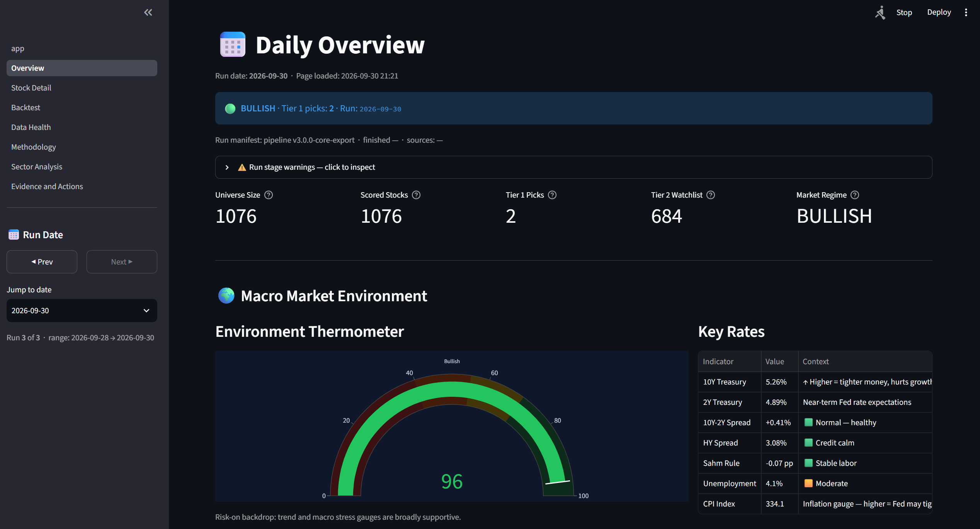Screen dimensions: 980x529
Task: Go to Stock Detail page
Action: pos(82,88)
